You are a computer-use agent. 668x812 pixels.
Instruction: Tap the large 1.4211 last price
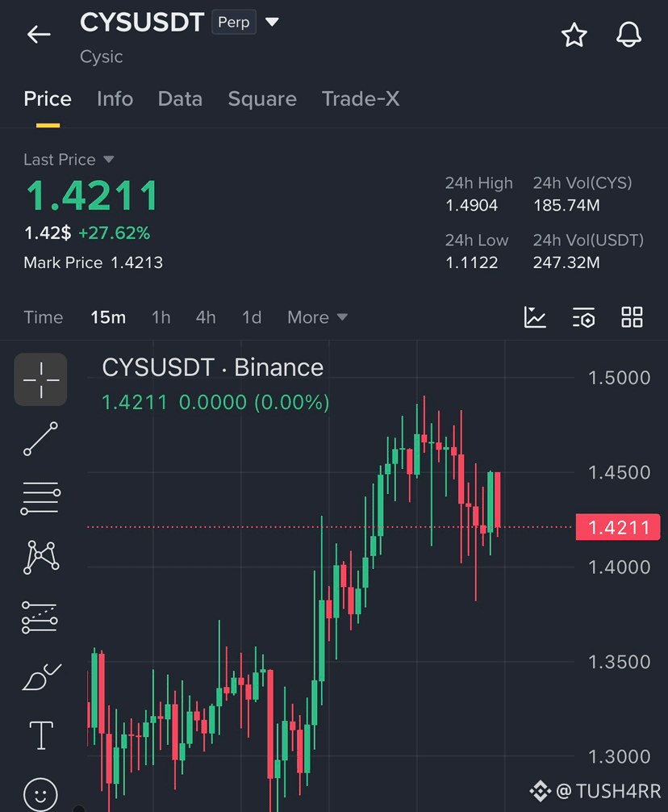(x=92, y=195)
